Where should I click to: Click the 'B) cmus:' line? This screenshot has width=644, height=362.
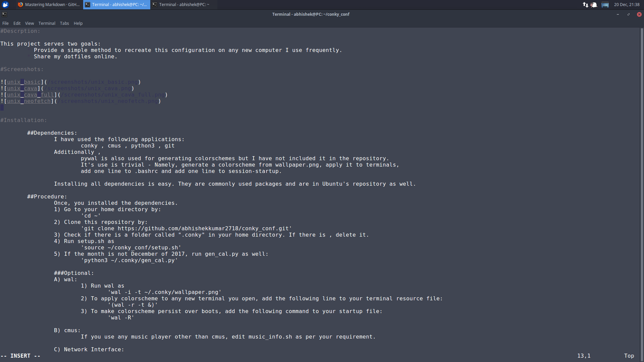[67, 330]
